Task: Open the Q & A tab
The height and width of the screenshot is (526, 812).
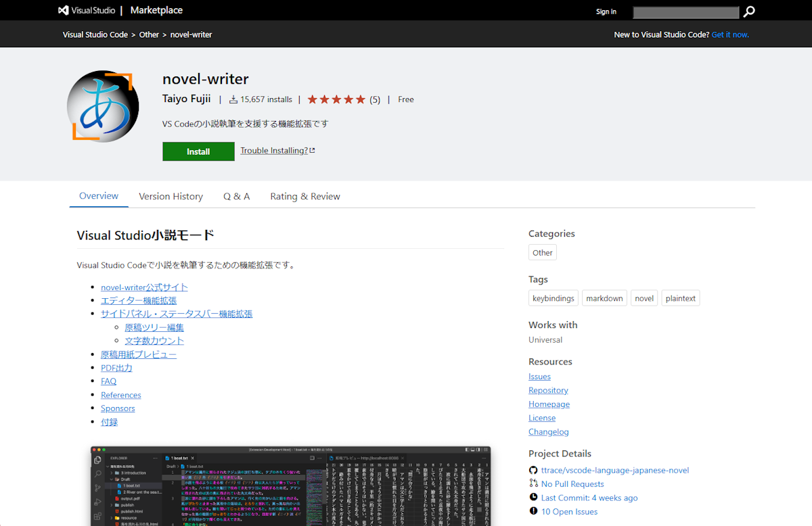Action: (236, 196)
